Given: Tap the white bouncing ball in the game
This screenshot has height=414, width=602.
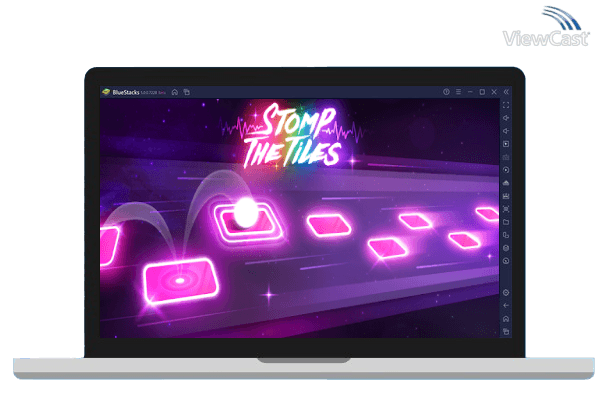Looking at the screenshot, I should point(245,212).
